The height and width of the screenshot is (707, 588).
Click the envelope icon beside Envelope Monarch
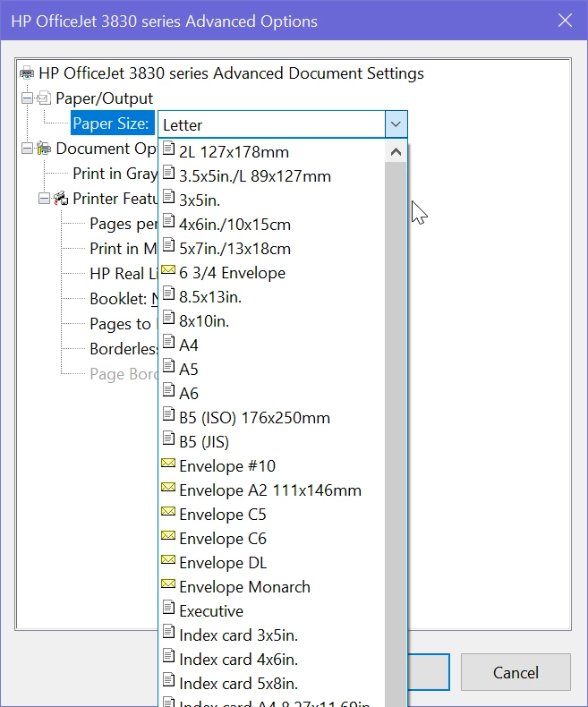pyautogui.click(x=168, y=583)
